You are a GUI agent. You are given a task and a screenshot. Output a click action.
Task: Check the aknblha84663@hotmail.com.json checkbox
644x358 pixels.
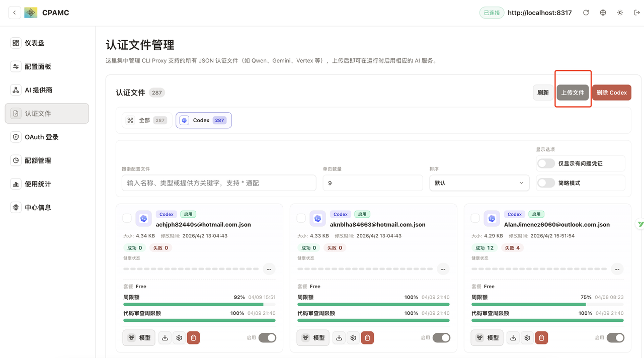[x=301, y=218]
